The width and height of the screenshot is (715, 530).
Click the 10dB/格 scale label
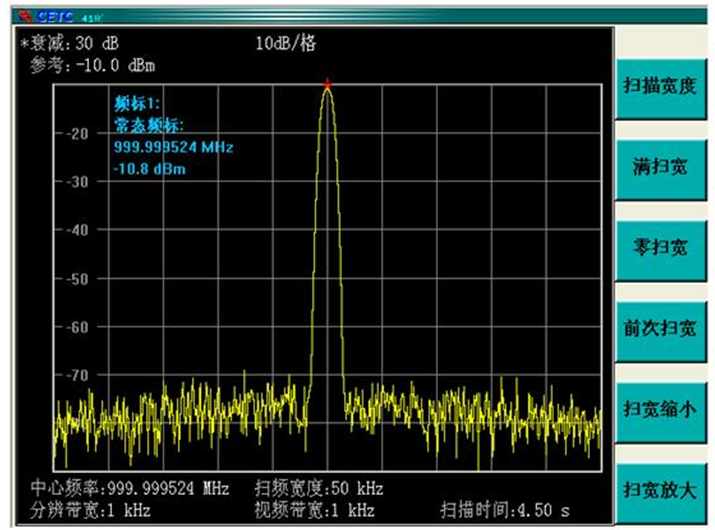[287, 45]
